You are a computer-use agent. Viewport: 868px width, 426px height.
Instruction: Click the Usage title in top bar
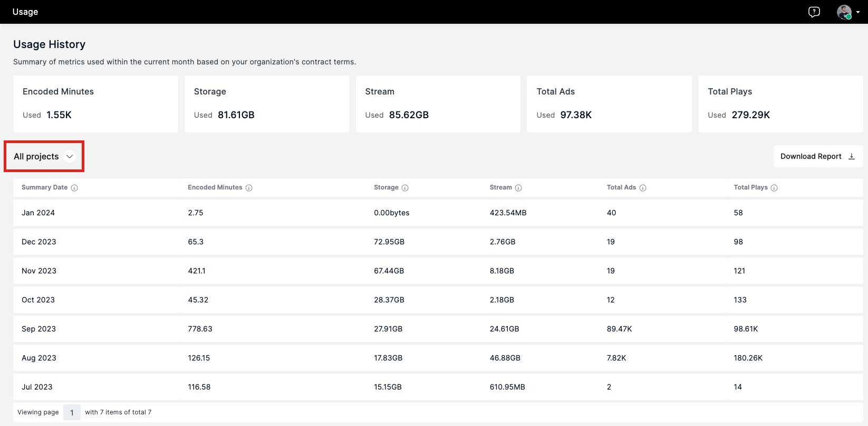(25, 12)
